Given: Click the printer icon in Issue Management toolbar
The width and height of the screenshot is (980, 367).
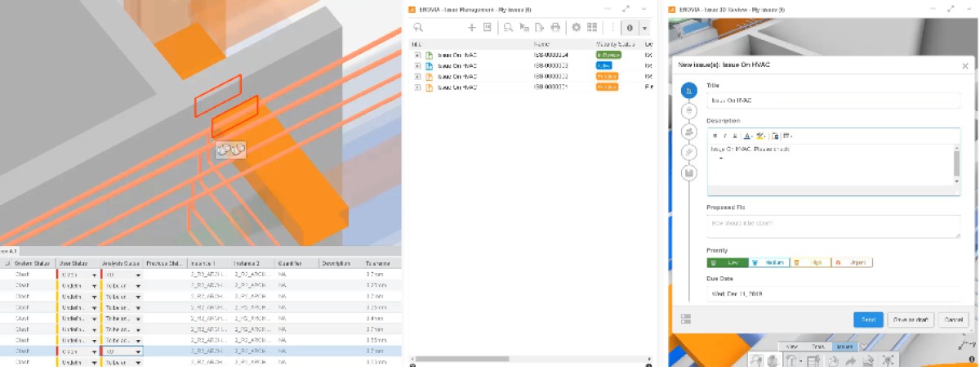Looking at the screenshot, I should 555,28.
